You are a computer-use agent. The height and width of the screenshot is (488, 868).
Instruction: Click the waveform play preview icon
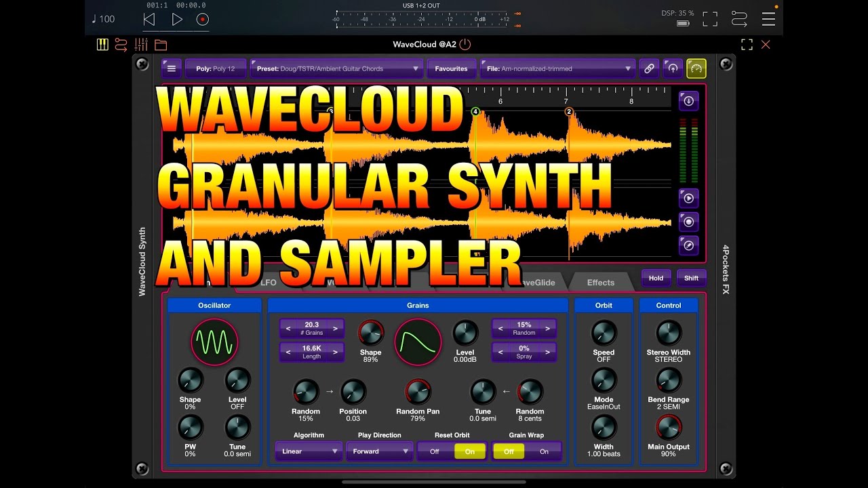[688, 199]
